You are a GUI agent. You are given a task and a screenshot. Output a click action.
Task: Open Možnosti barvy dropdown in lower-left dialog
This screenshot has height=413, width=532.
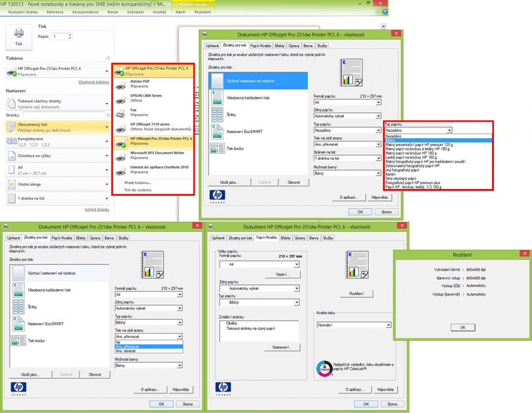click(148, 366)
